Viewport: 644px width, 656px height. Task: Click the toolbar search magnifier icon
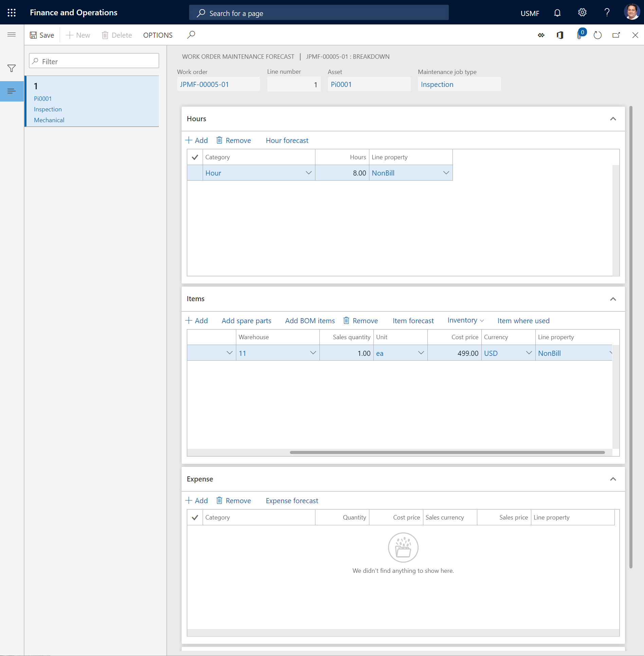pyautogui.click(x=191, y=35)
